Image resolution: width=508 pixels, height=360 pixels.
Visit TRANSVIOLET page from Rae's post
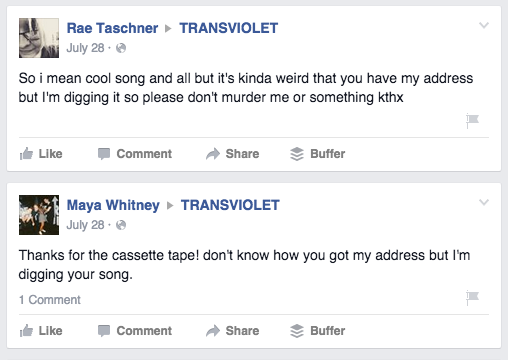point(229,28)
